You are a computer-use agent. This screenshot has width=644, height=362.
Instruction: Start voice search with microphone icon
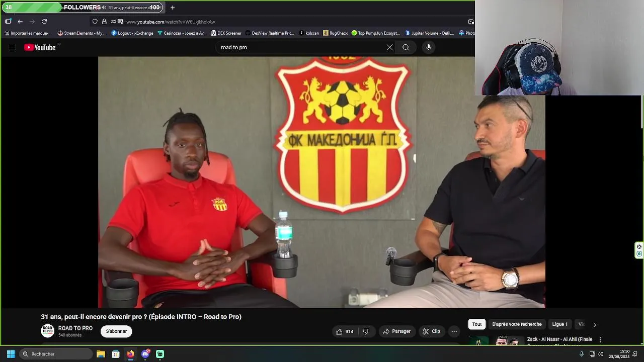click(x=429, y=47)
